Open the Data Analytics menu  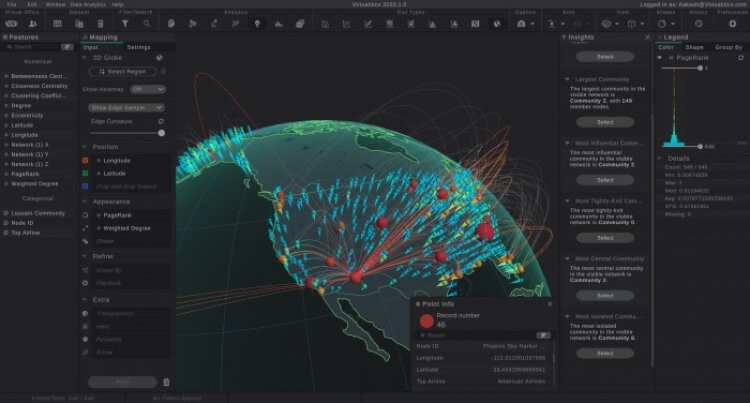point(88,4)
